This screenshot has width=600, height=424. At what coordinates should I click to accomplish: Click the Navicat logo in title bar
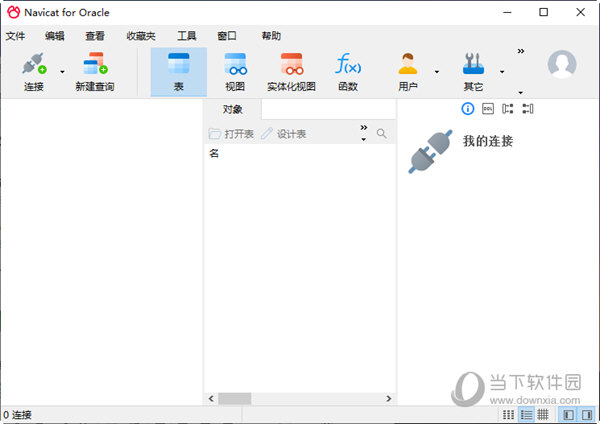pyautogui.click(x=13, y=12)
